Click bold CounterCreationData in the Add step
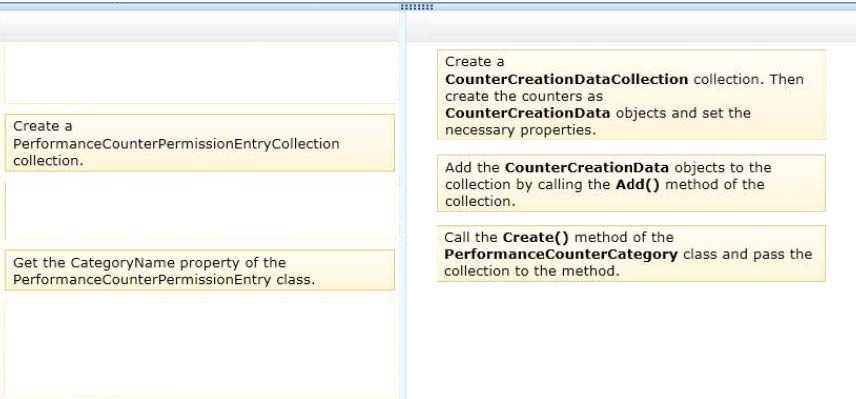The image size is (856, 399). tap(586, 168)
